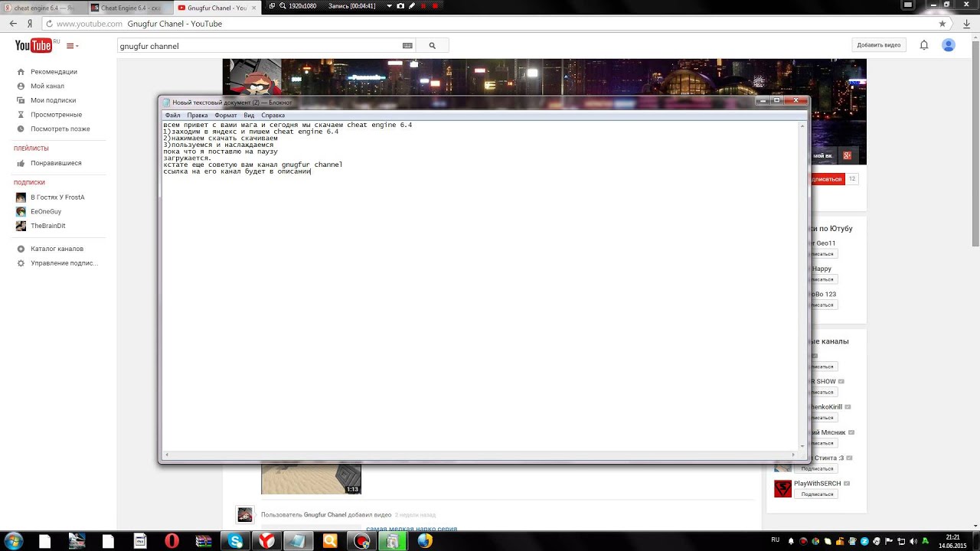Click Подписаться under Happy channel
Image resolution: width=980 pixels, height=551 pixels.
(823, 279)
